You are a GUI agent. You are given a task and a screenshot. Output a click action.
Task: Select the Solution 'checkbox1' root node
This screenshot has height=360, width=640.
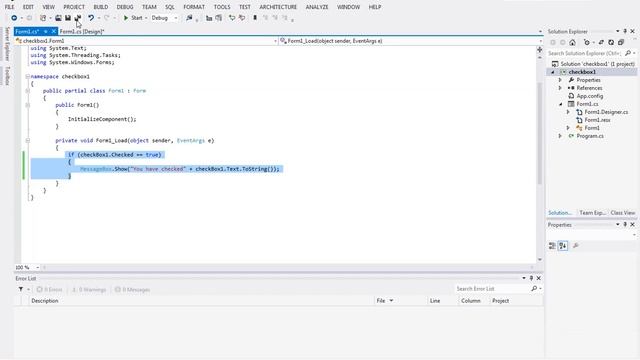coord(593,64)
